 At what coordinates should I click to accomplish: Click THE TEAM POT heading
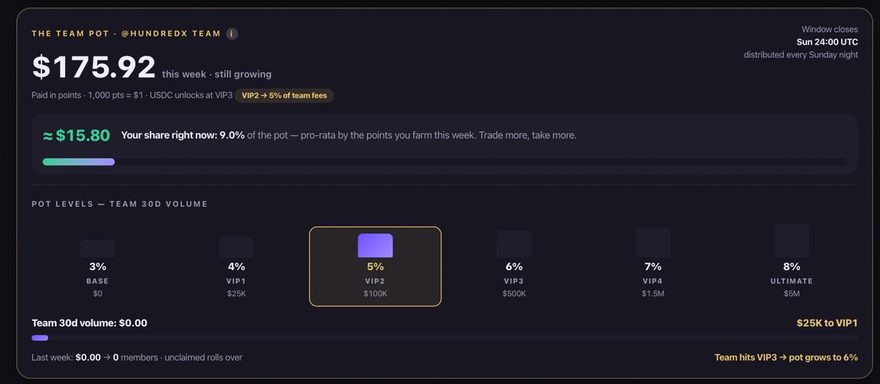[70, 34]
